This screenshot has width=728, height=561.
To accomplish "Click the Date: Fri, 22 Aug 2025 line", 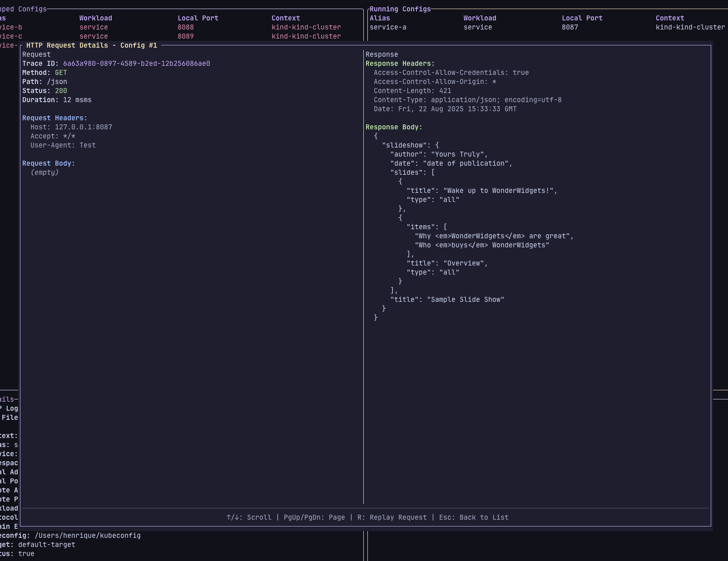I will click(x=445, y=109).
